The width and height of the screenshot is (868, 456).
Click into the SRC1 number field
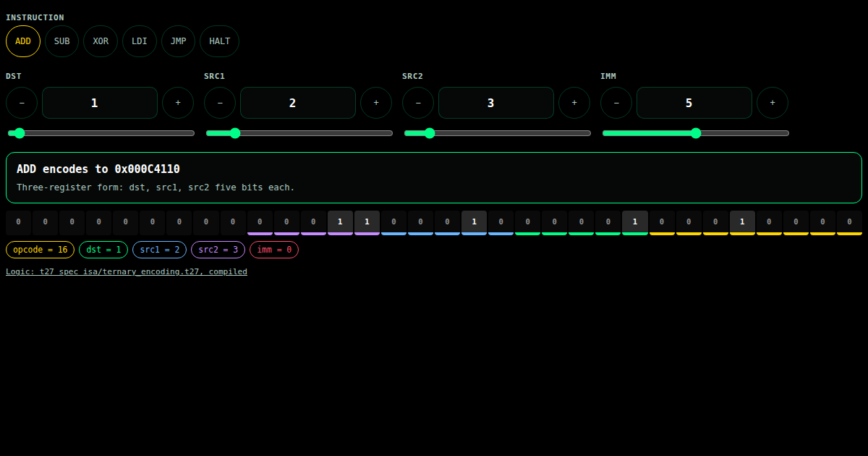click(298, 103)
